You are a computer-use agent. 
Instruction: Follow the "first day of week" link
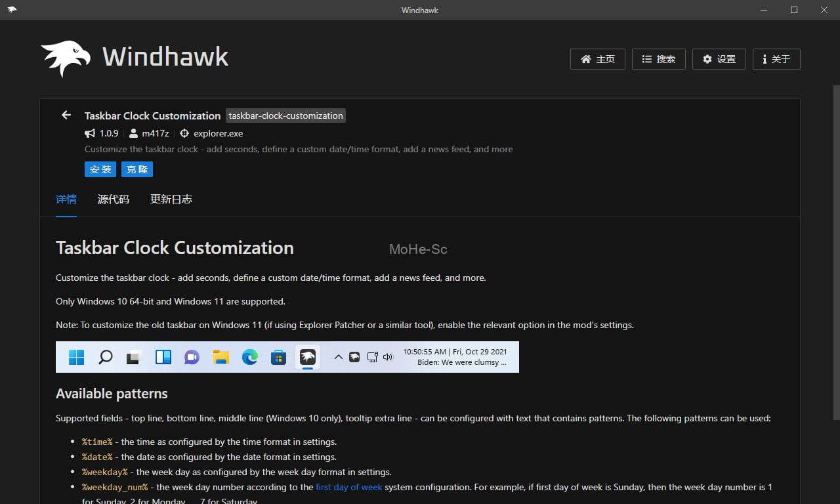[348, 487]
